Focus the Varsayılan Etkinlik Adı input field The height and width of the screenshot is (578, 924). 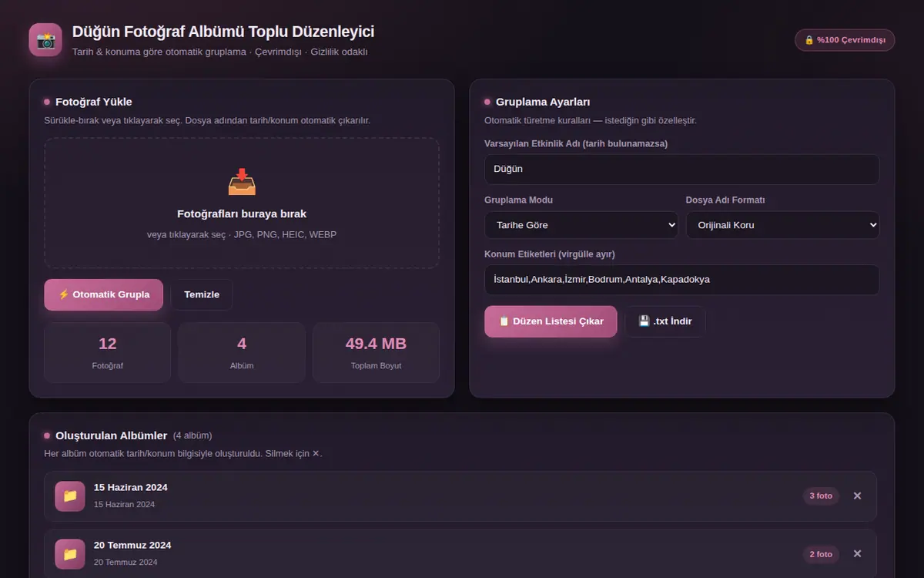[681, 169]
